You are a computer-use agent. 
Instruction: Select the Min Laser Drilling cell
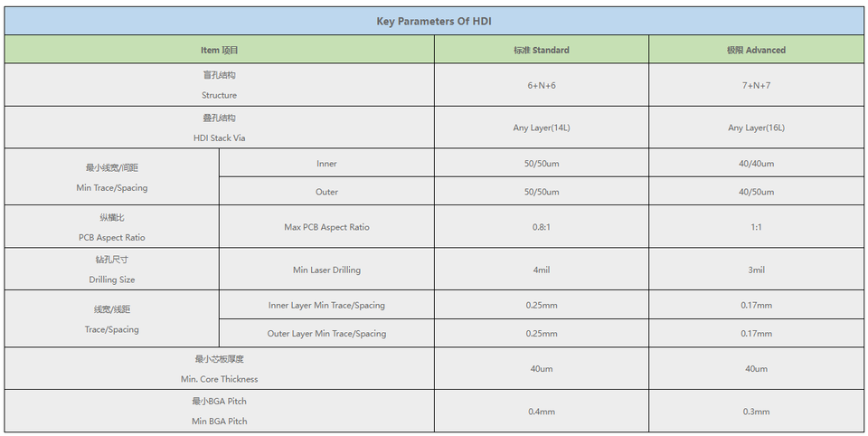click(x=326, y=270)
